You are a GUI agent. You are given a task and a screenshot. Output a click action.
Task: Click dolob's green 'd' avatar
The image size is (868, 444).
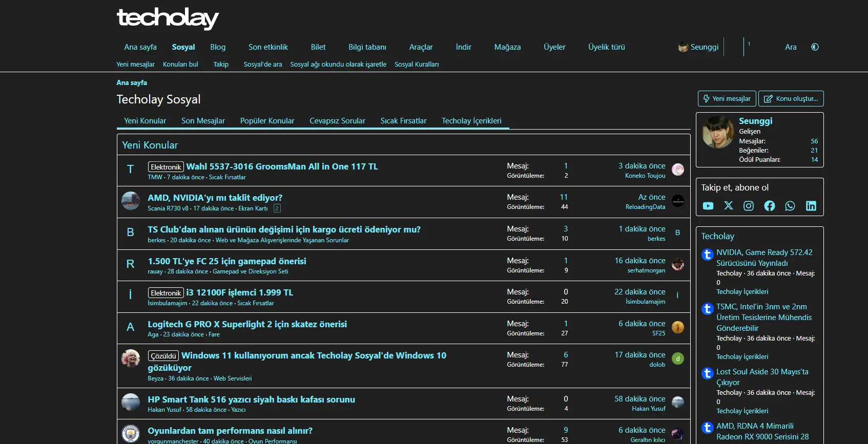tap(678, 358)
